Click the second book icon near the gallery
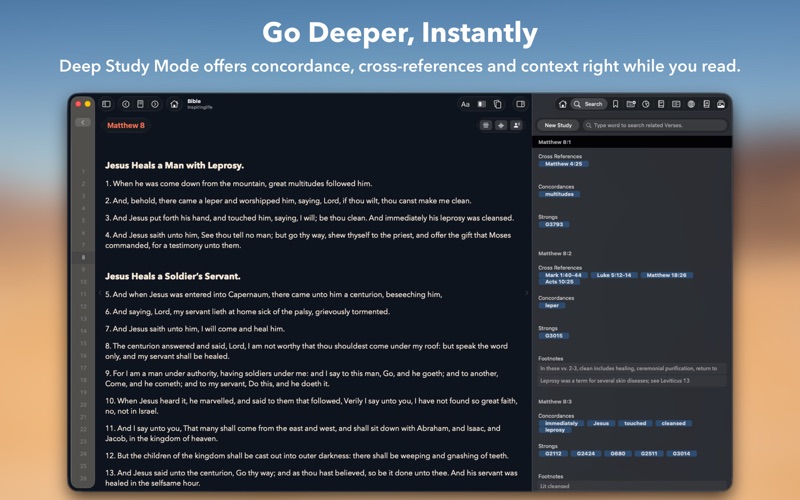800x500 pixels. pyautogui.click(x=706, y=104)
